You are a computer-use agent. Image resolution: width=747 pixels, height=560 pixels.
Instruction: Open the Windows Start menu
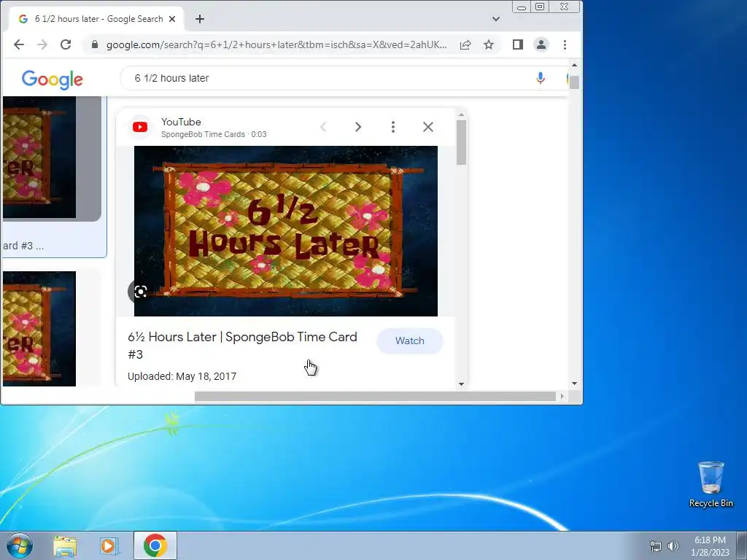pos(19,545)
